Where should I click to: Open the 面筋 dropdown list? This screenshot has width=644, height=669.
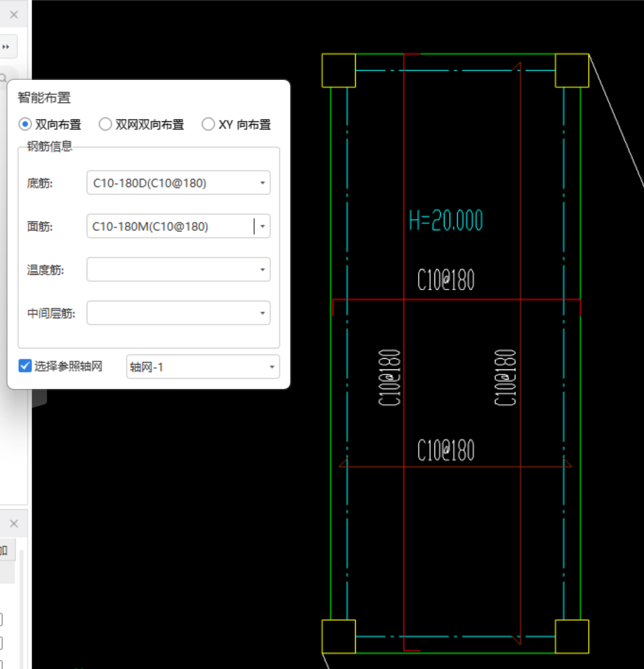(x=263, y=225)
